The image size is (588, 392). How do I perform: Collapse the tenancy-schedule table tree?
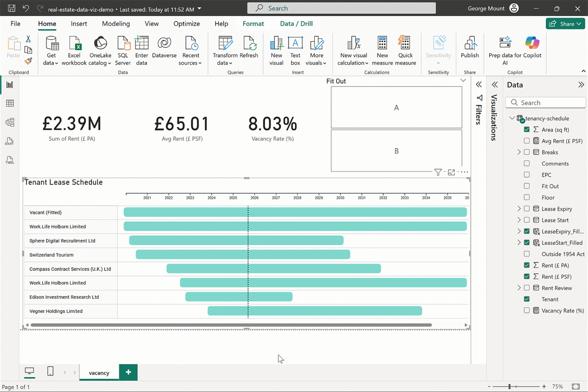(512, 118)
